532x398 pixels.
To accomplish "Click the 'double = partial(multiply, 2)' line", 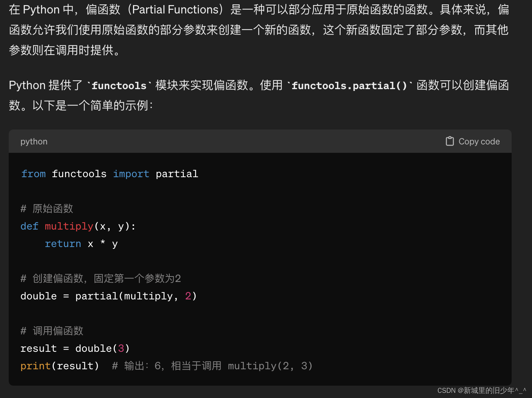I will [109, 296].
